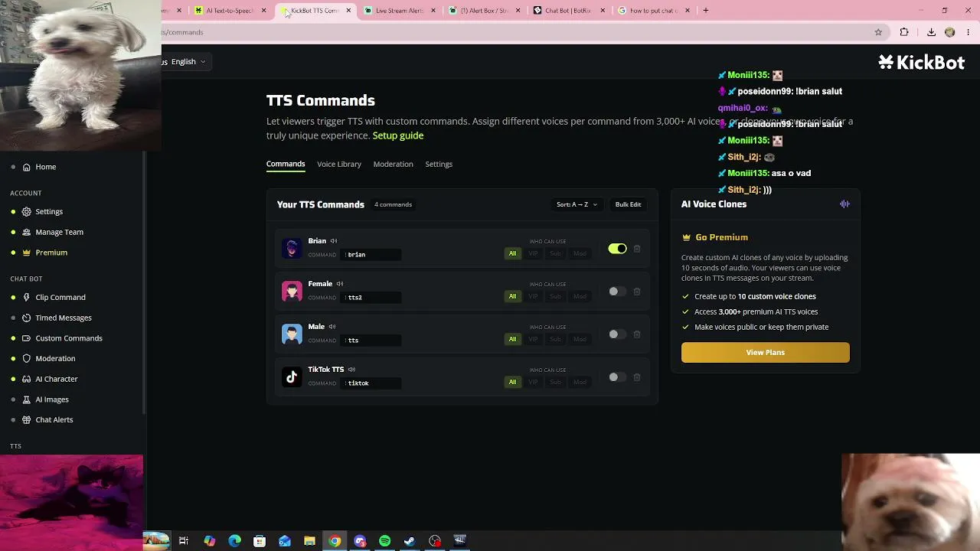
Task: Switch to the Chat Bot | BotRix browser tab
Action: (568, 11)
